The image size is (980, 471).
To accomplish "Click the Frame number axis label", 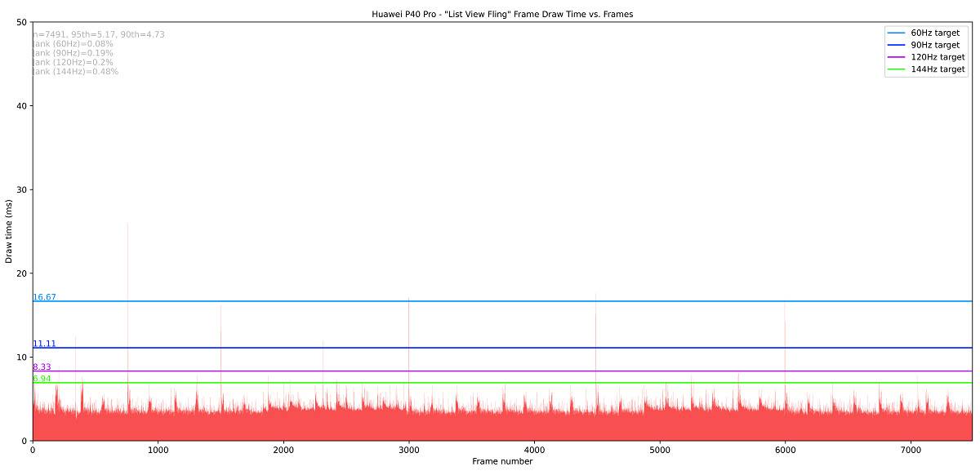I will (x=502, y=461).
